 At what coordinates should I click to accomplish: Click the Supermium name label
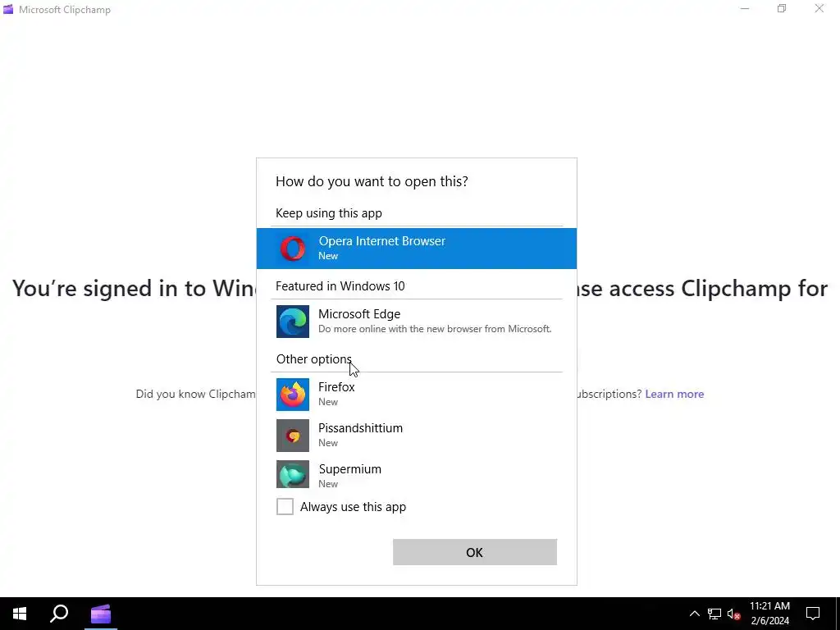click(x=349, y=468)
